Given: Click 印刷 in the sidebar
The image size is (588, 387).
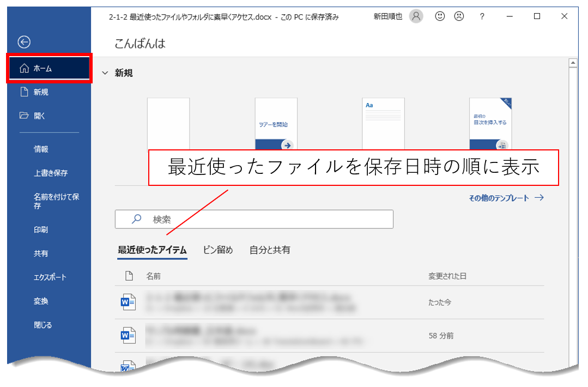Looking at the screenshot, I should (x=41, y=230).
